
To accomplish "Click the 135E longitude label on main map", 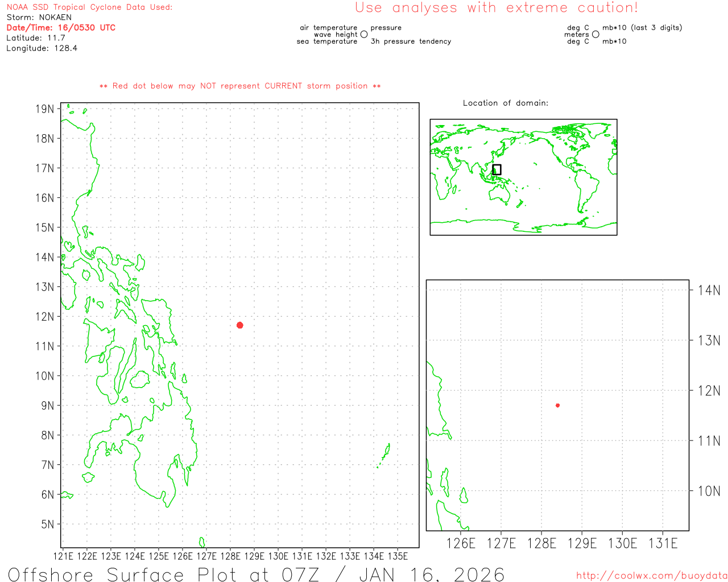I will [398, 556].
